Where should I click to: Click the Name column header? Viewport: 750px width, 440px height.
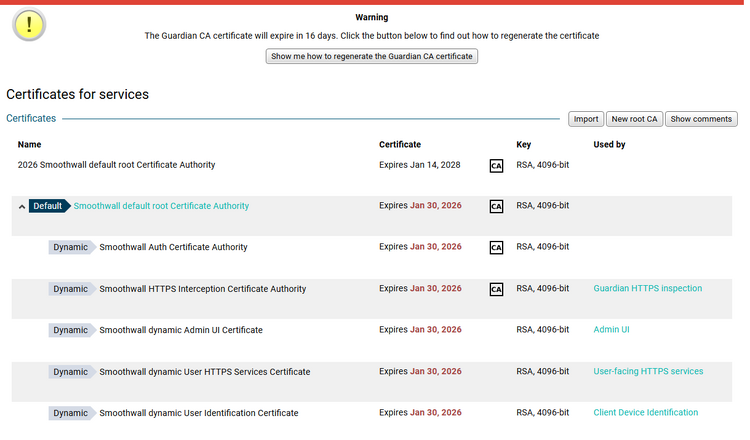pos(29,144)
